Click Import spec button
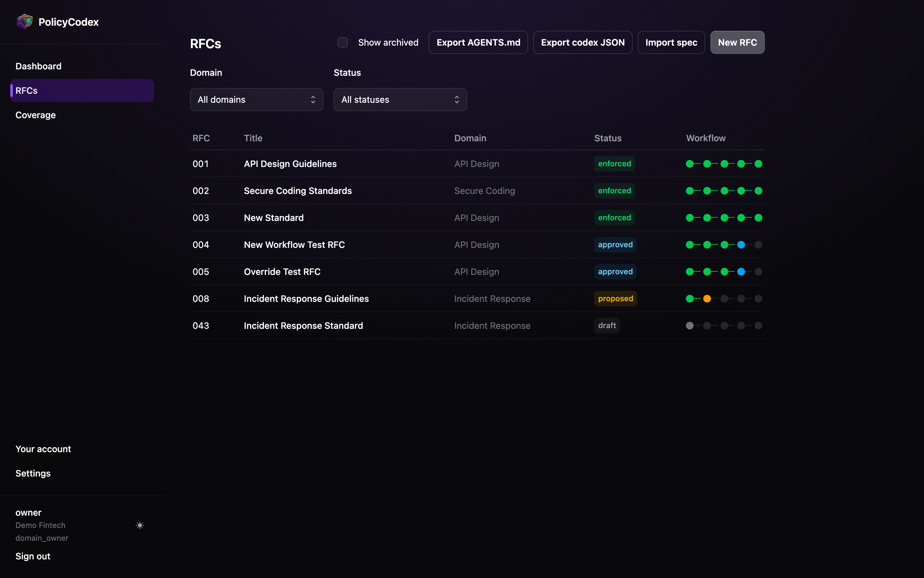The width and height of the screenshot is (924, 578). [671, 42]
